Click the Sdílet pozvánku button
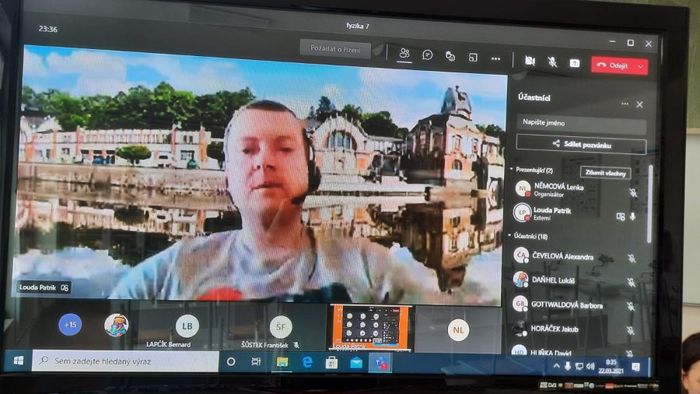Image resolution: width=700 pixels, height=394 pixels. 581,144
